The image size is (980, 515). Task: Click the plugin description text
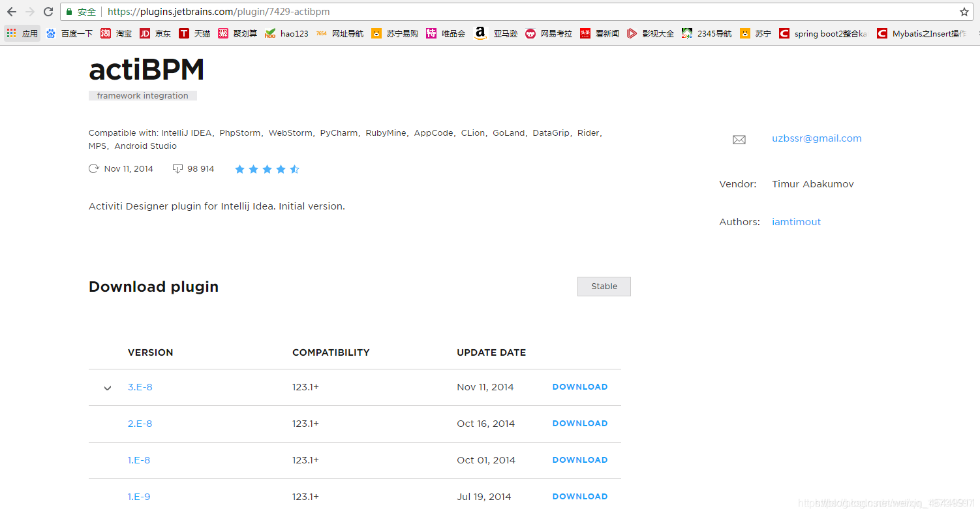click(217, 206)
